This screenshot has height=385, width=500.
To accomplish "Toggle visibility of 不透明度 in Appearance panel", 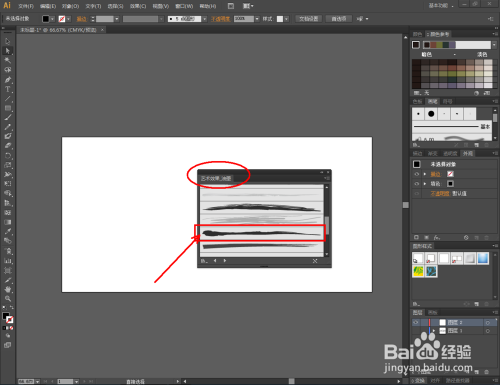I will pos(416,193).
